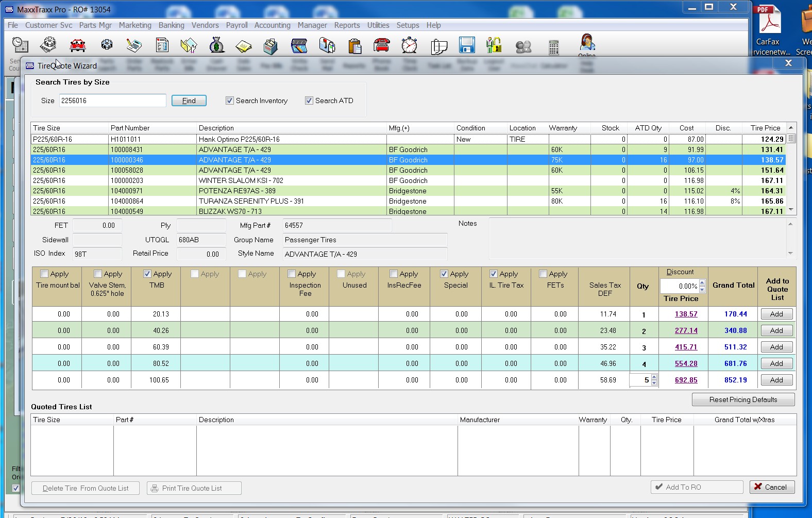Open the 692.85 tire price link
The height and width of the screenshot is (518, 812).
point(686,380)
